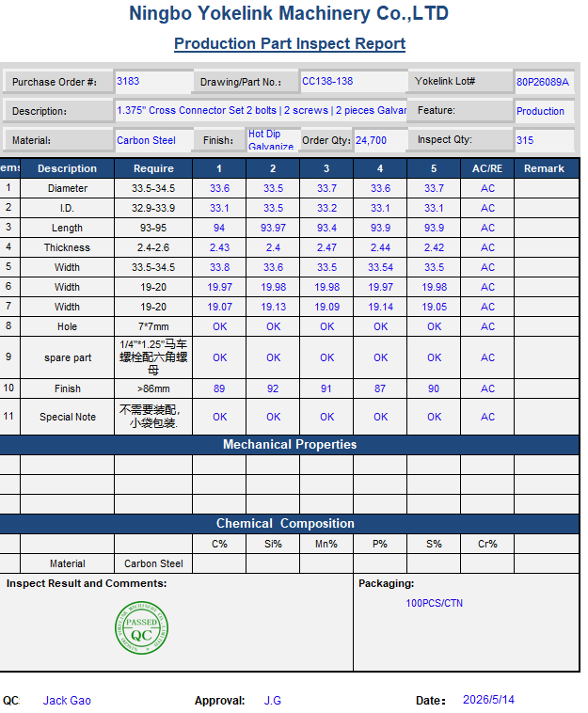Select the date 2026/5/14
This screenshot has width=588, height=713.
[x=488, y=699]
